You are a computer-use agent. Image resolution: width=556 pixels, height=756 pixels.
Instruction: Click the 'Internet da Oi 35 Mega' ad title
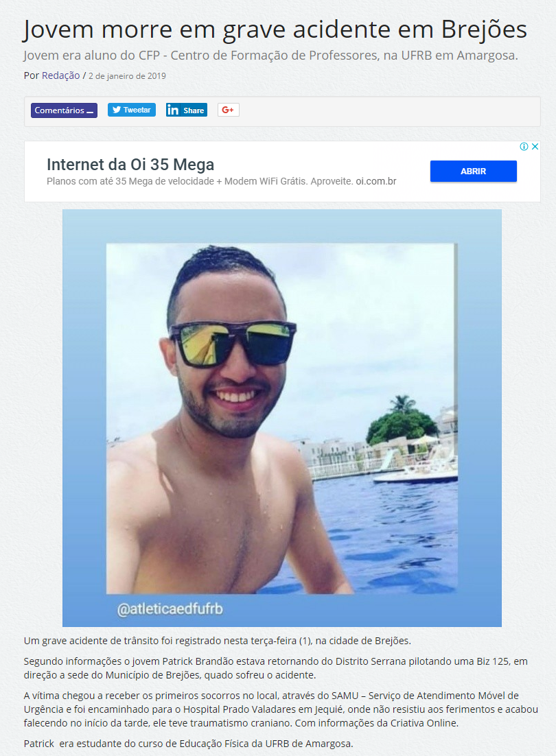[130, 165]
